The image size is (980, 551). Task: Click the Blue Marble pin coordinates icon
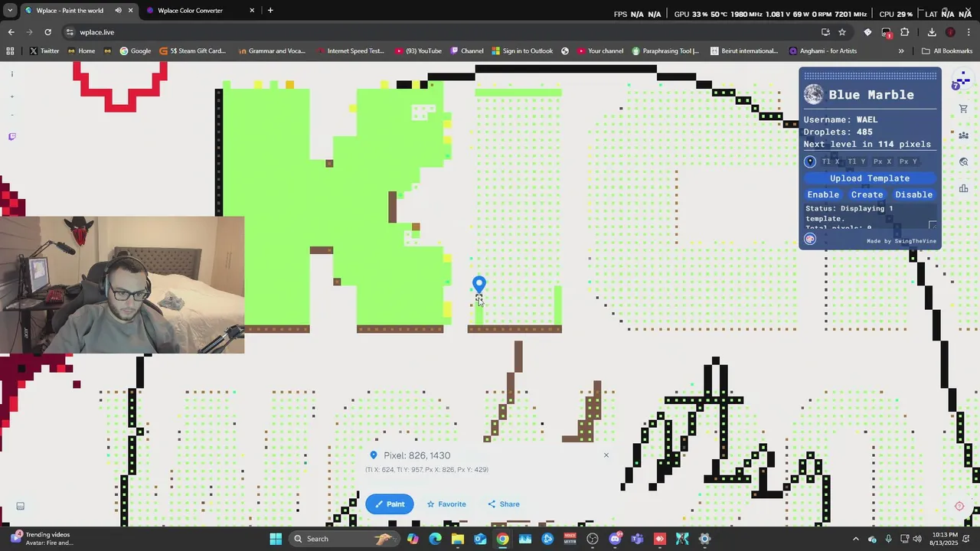810,161
